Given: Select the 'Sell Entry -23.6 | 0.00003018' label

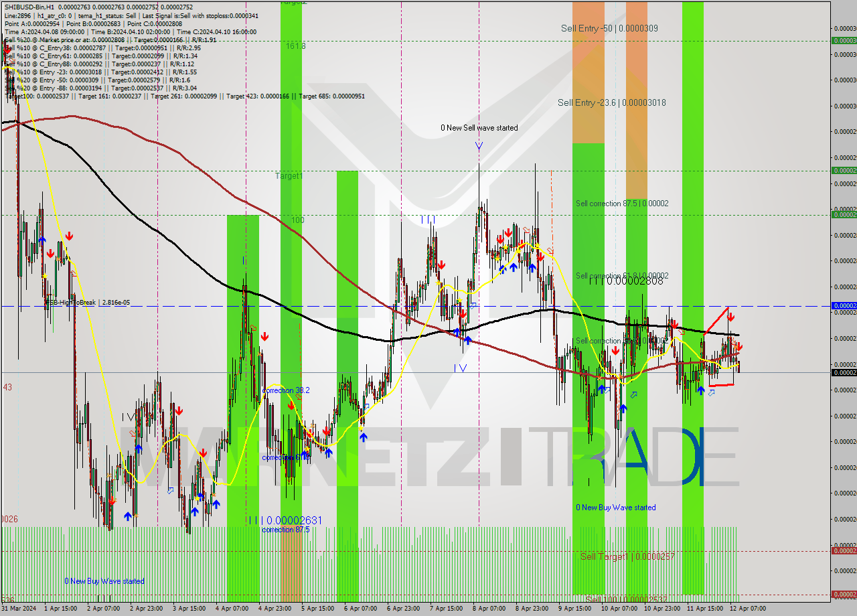Looking at the screenshot, I should point(611,102).
